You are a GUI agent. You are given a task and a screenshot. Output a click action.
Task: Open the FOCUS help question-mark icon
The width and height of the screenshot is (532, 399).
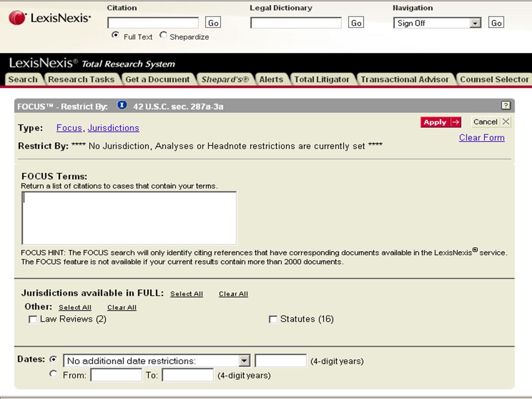tap(505, 105)
